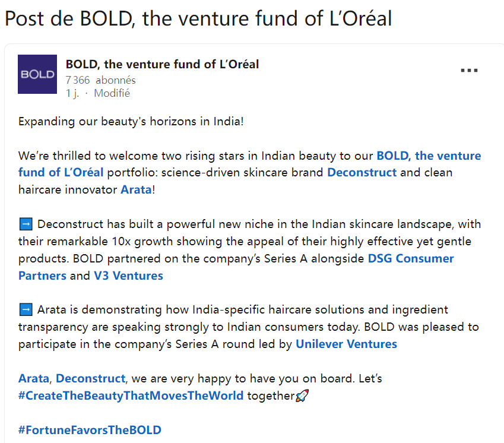Open Arata link after 'haircare innovator'
504x443 pixels.
click(135, 190)
